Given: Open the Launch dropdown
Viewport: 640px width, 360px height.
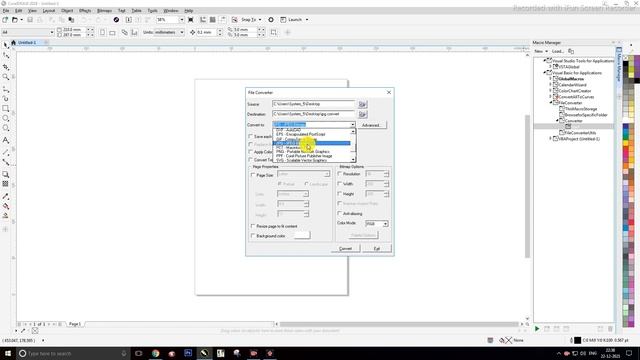Looking at the screenshot, I should (307, 20).
